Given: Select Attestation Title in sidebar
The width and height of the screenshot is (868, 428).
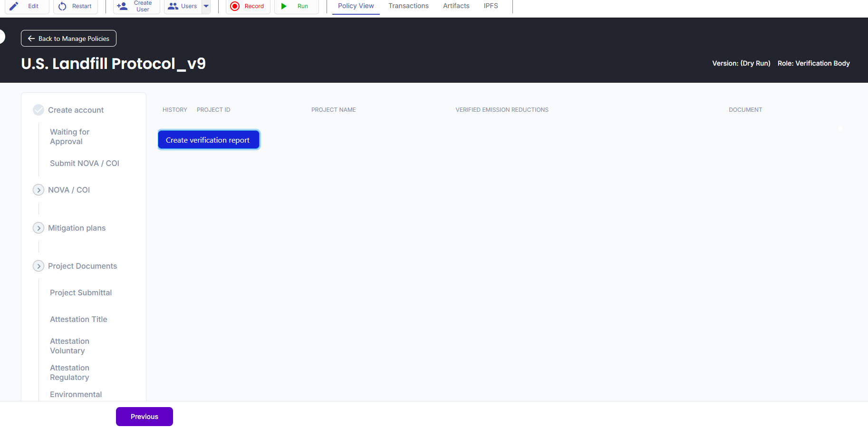Looking at the screenshot, I should tap(78, 319).
